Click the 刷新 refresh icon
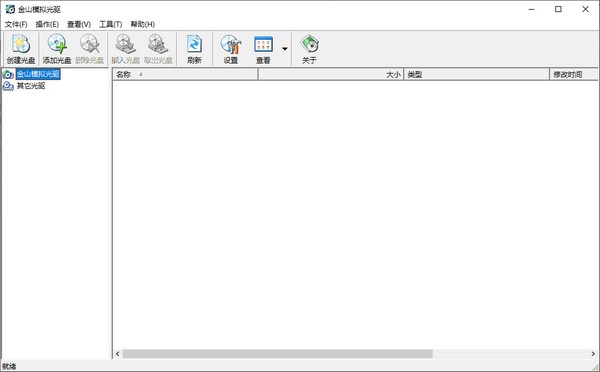 [194, 49]
